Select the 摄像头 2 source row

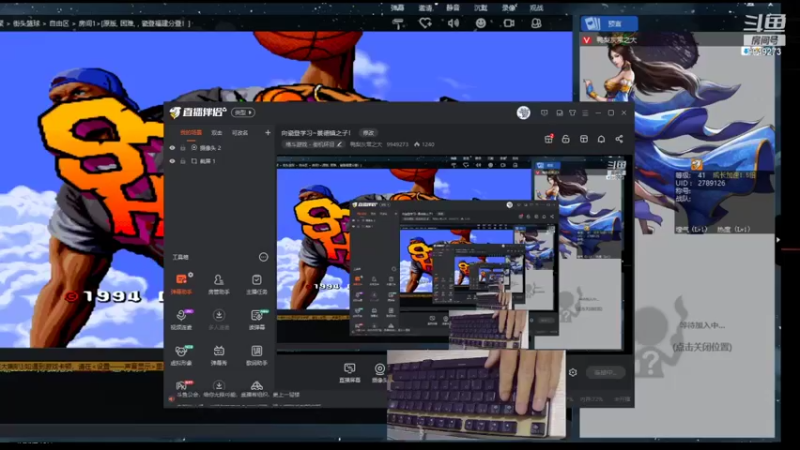pyautogui.click(x=219, y=148)
